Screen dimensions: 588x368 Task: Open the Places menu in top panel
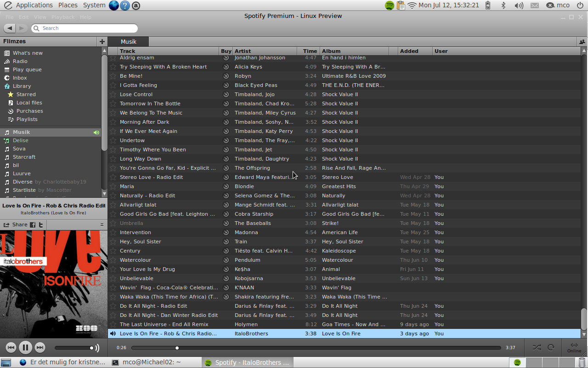[68, 6]
